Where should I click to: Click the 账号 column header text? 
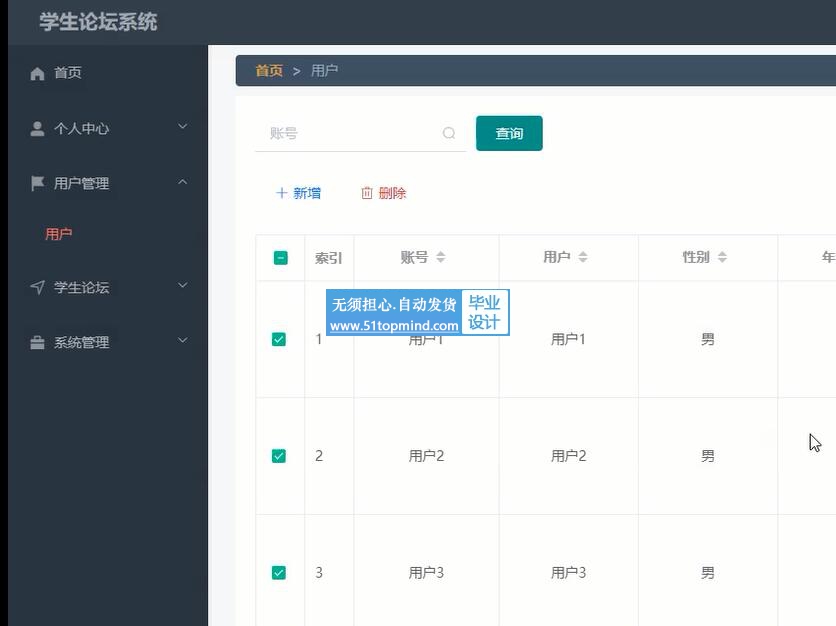point(414,257)
